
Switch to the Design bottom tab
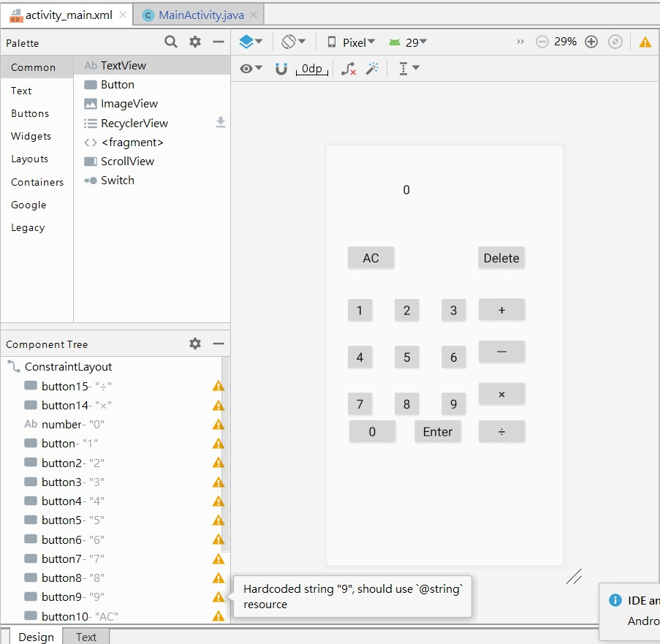(x=37, y=637)
